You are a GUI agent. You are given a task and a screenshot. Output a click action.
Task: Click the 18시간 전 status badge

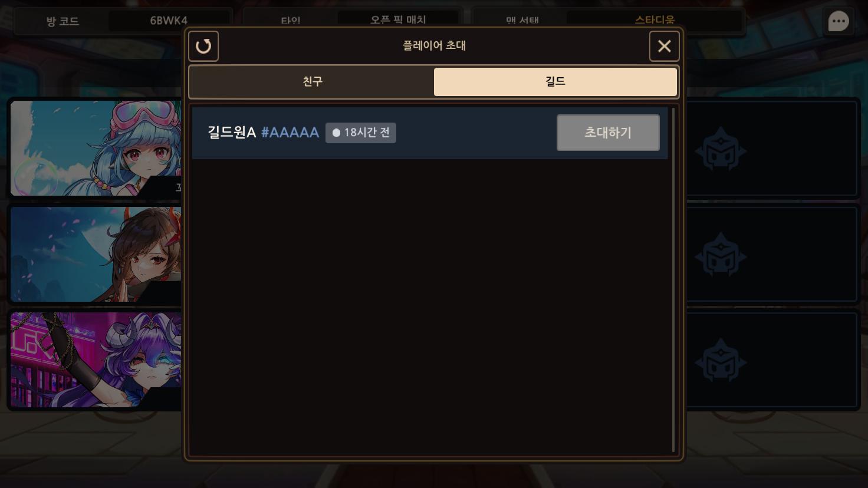pyautogui.click(x=361, y=133)
